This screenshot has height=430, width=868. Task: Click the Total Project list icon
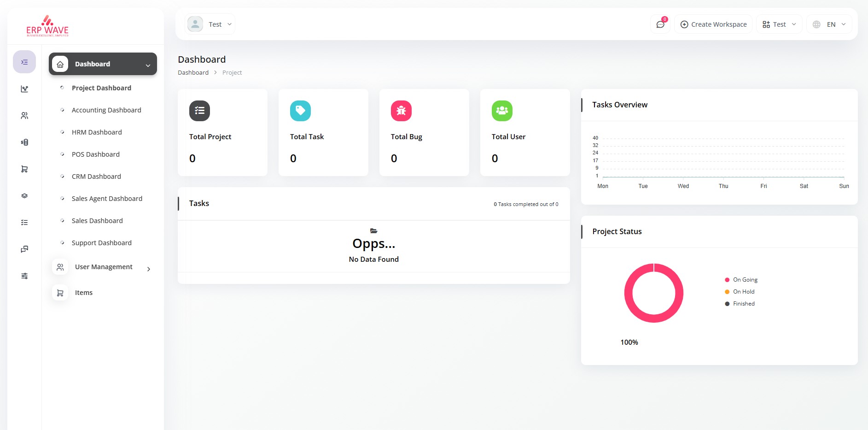coord(199,111)
